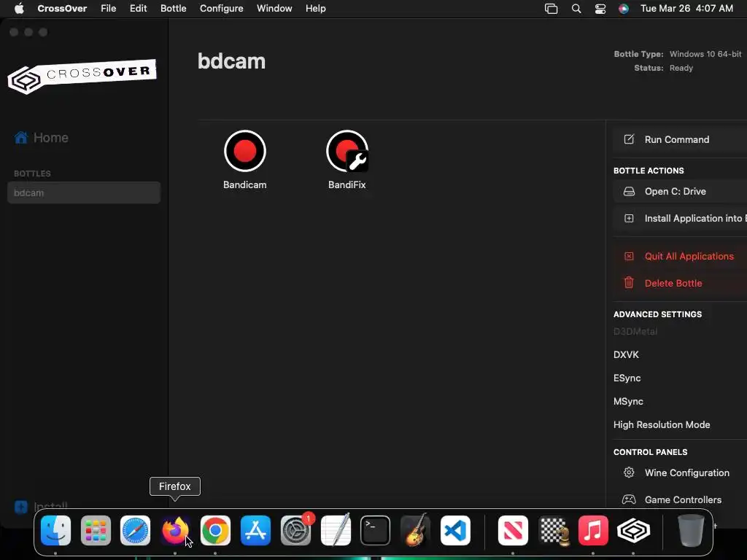Open TextEdit from the Dock
The width and height of the screenshot is (747, 560).
[x=336, y=529]
